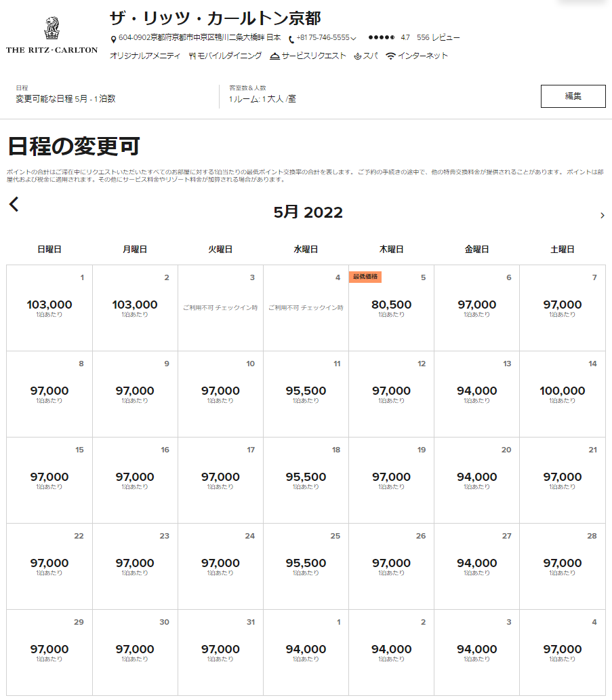Click the phone icon beside hotel number
This screenshot has width=612, height=700.
tap(291, 39)
